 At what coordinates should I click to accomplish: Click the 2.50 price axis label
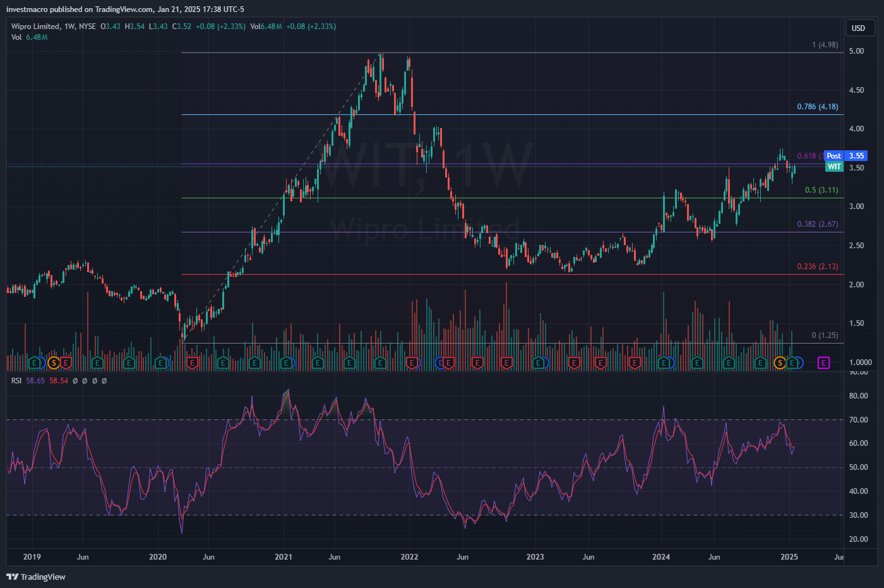pos(856,246)
